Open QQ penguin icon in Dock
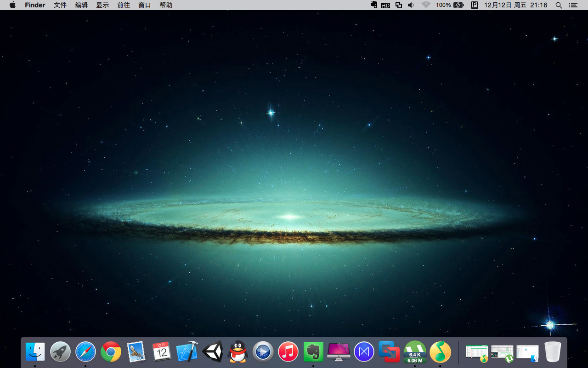Viewport: 588px width, 368px height. tap(237, 352)
